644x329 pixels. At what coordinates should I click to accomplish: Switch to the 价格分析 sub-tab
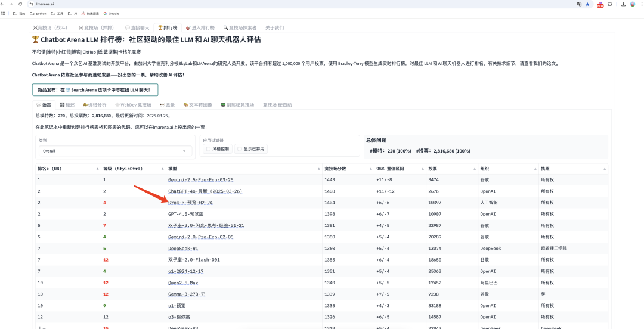94,105
